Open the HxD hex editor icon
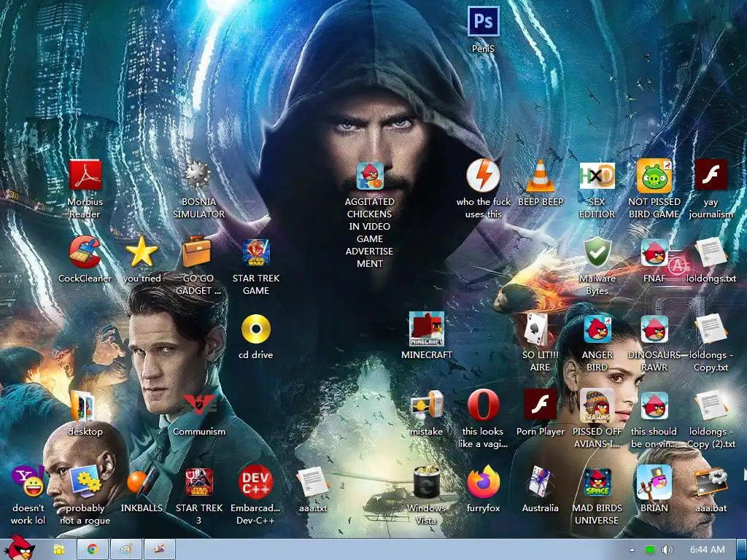 597,176
